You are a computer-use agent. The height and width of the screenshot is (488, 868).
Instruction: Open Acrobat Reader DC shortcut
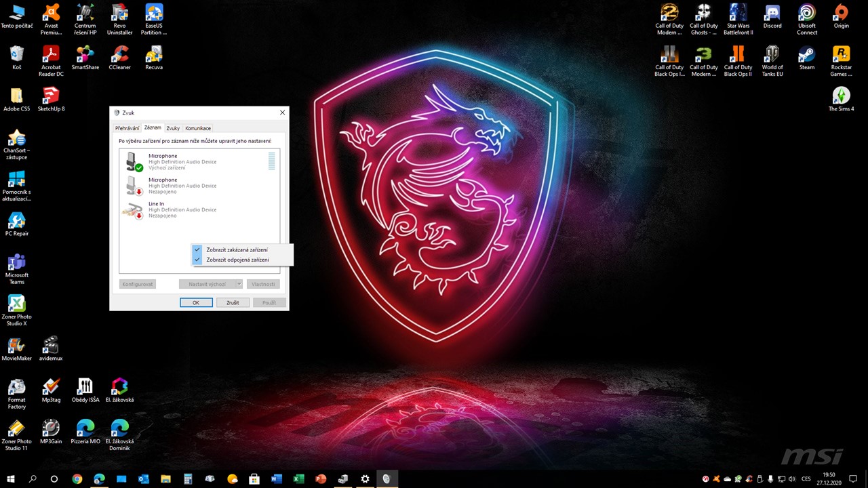[x=51, y=60]
